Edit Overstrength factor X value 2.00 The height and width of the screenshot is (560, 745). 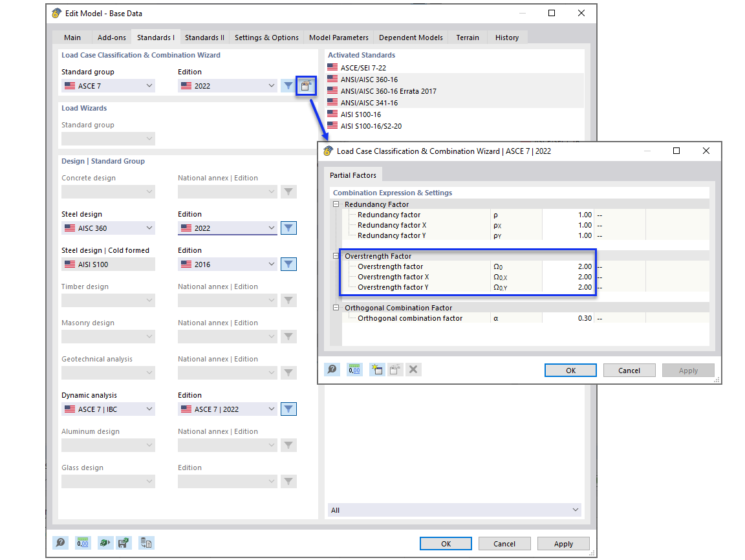(568, 277)
